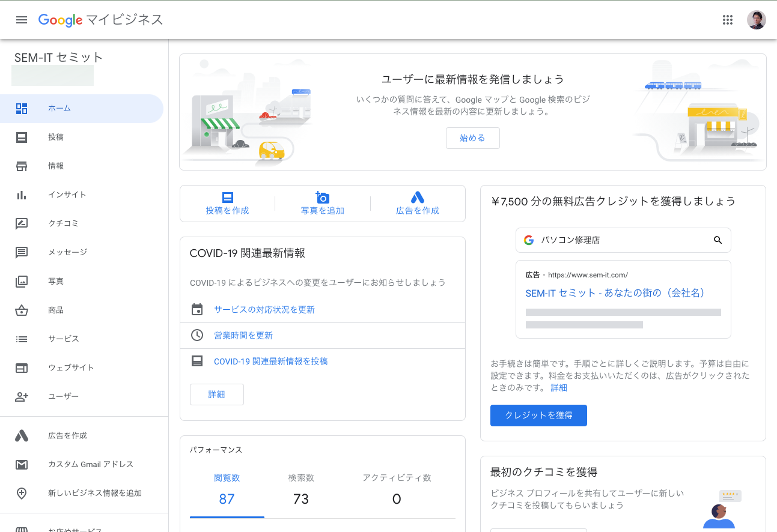Open サービス in the sidebar

pos(82,339)
